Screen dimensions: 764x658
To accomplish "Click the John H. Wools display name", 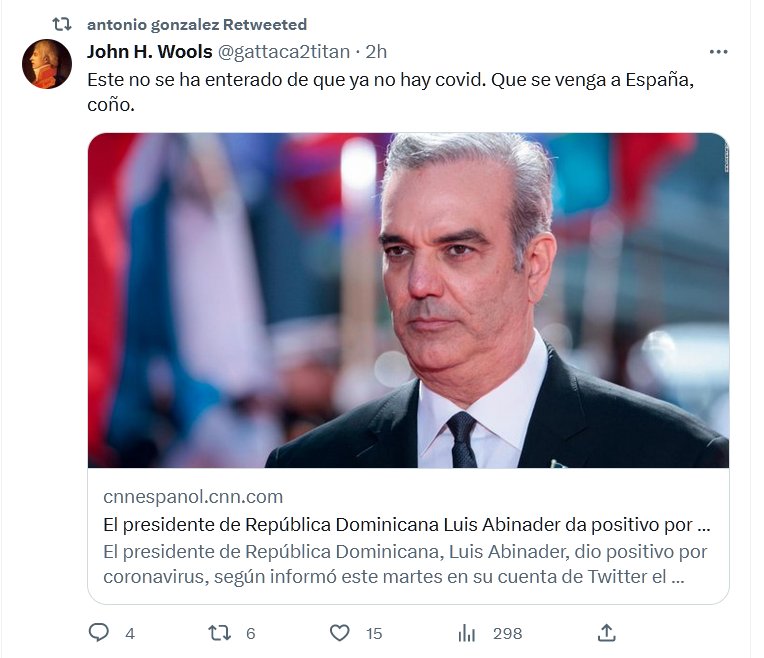I will tap(150, 51).
